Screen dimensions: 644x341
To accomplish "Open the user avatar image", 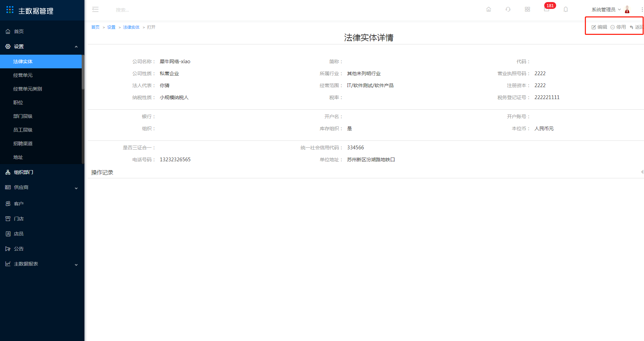I will pos(627,10).
